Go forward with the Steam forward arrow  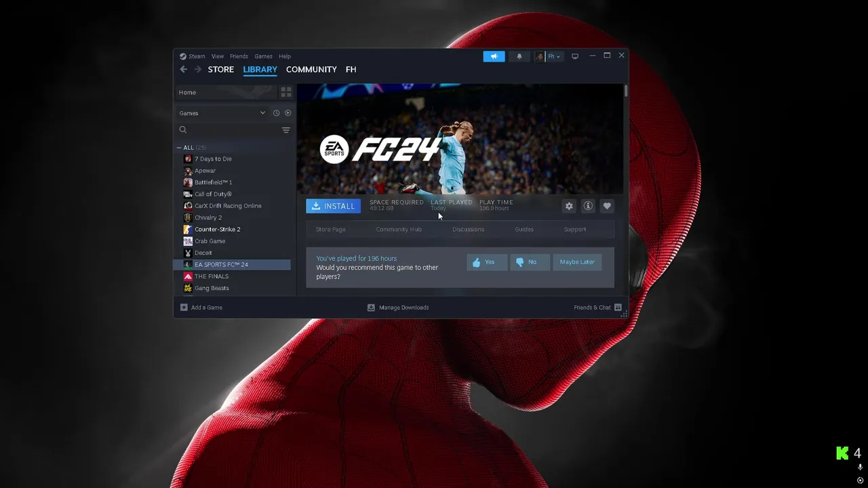[x=198, y=69]
